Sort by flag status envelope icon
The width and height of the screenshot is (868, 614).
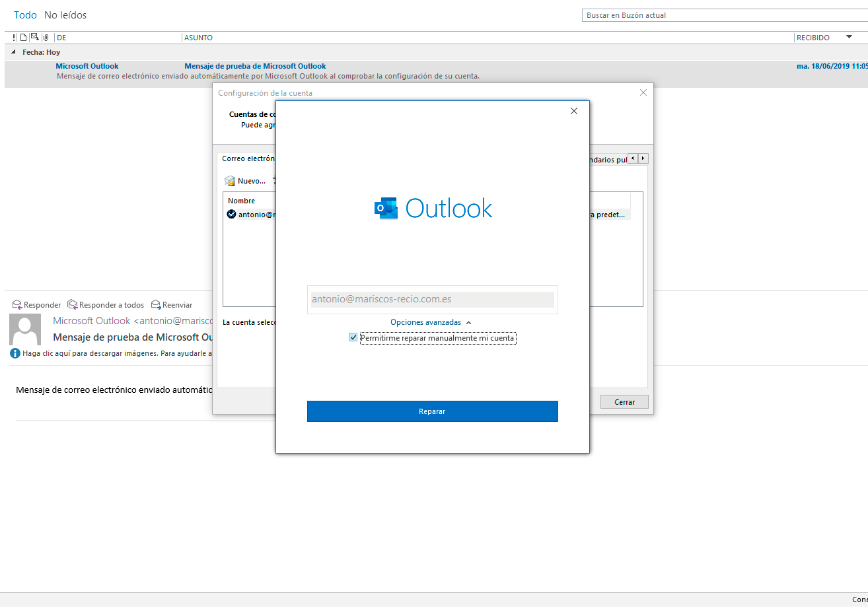point(34,38)
